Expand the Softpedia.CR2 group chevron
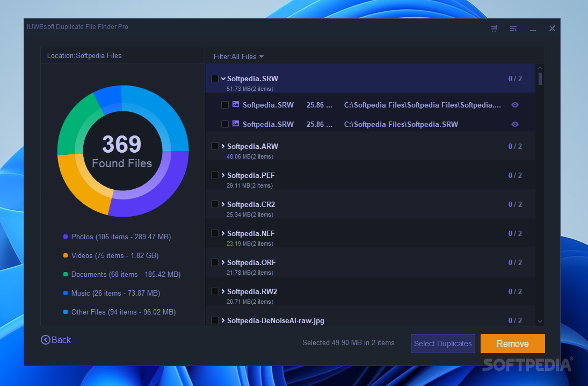The width and height of the screenshot is (588, 386). (223, 204)
